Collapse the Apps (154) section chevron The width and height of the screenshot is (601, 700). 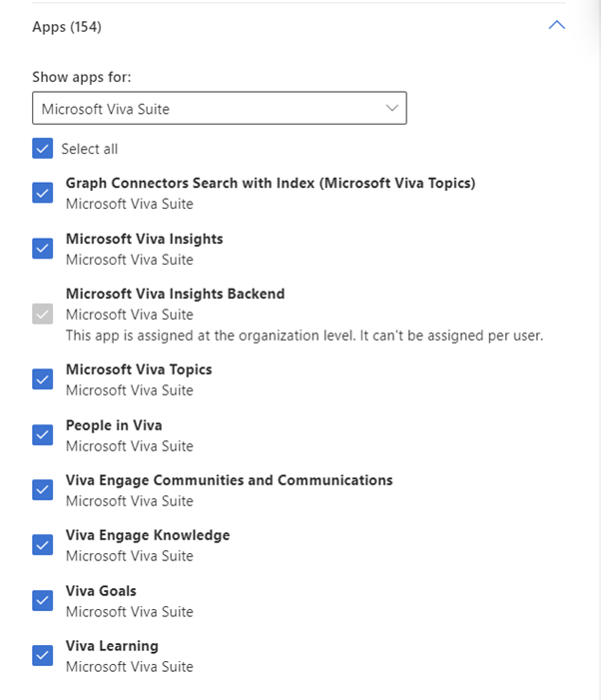(556, 25)
